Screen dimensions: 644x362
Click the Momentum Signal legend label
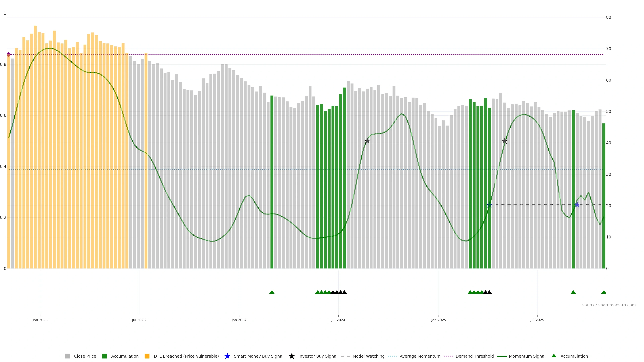(527, 356)
